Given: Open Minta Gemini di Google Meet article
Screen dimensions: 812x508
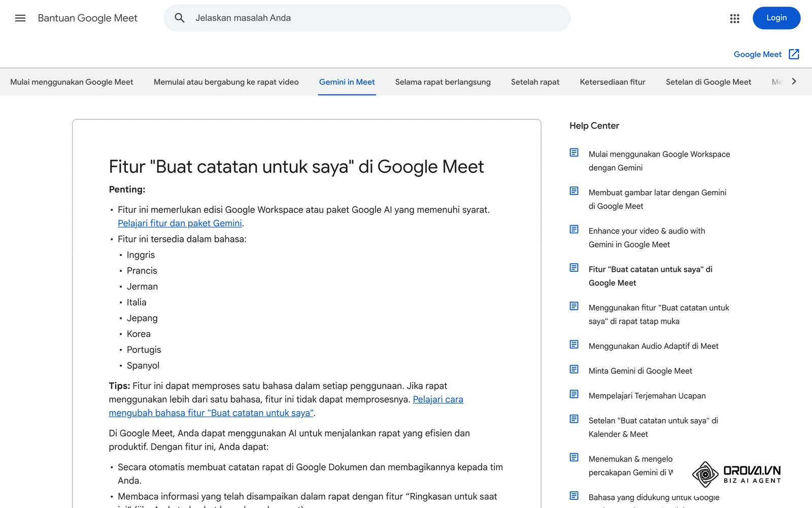Looking at the screenshot, I should pos(640,371).
